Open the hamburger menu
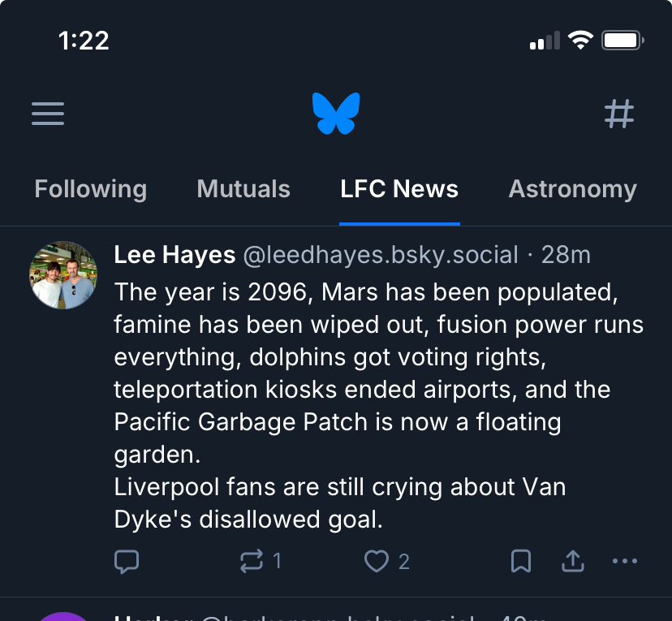The image size is (672, 621). click(x=48, y=113)
